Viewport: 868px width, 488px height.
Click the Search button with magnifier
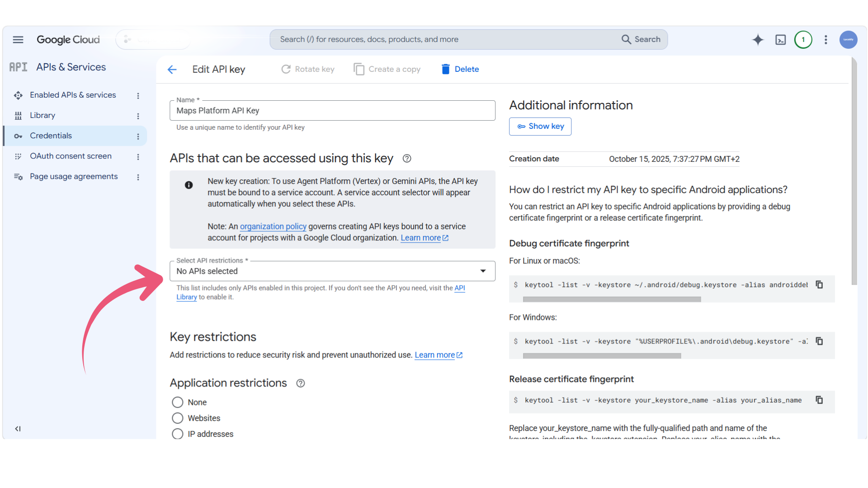(x=641, y=40)
